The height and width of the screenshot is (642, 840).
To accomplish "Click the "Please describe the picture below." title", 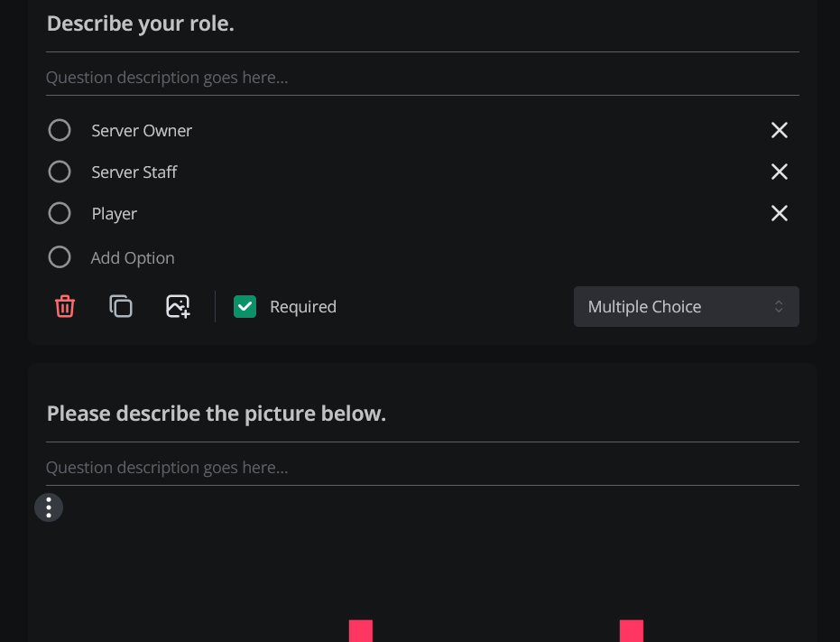I will tap(216, 413).
